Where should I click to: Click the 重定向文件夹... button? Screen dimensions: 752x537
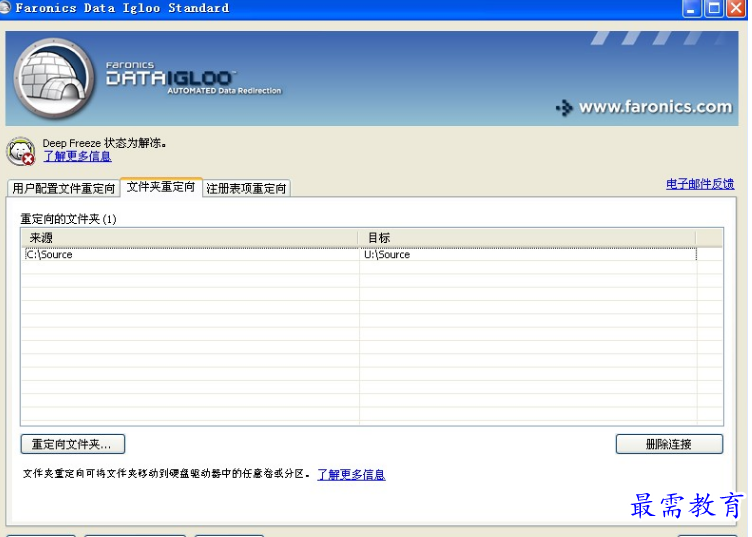click(x=73, y=444)
